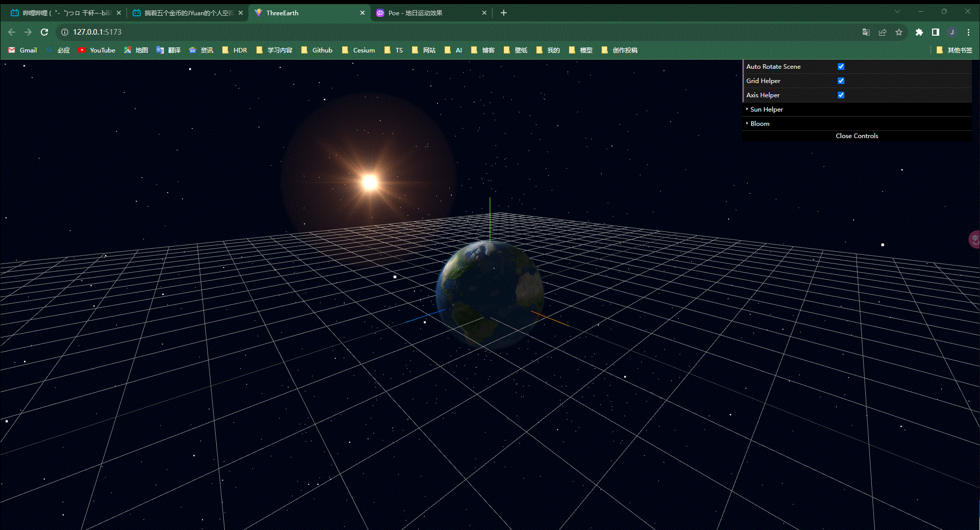
Task: Open the tab search dropdown arrow
Action: pos(897,11)
